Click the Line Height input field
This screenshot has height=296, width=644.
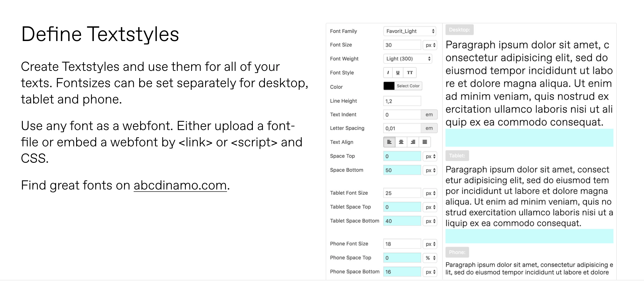402,101
